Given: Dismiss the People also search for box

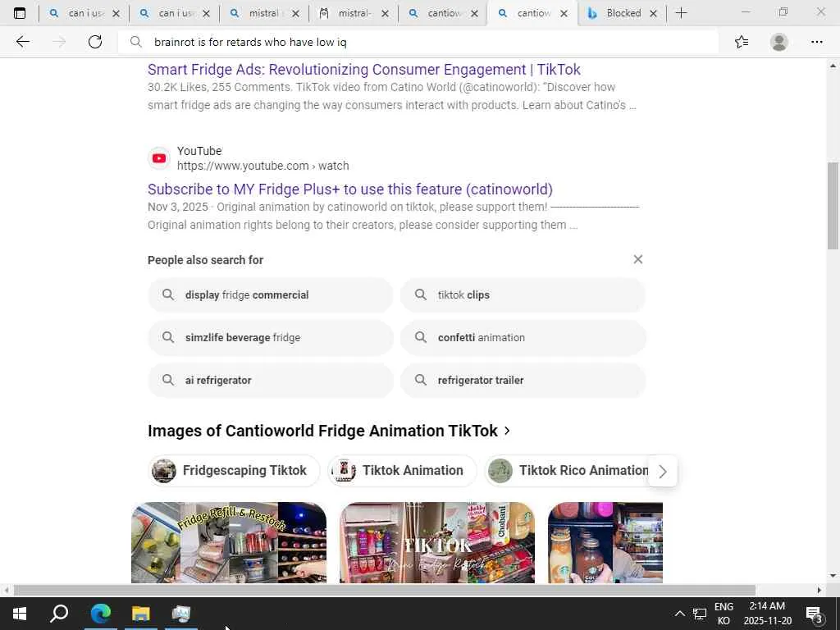Looking at the screenshot, I should pos(637,259).
